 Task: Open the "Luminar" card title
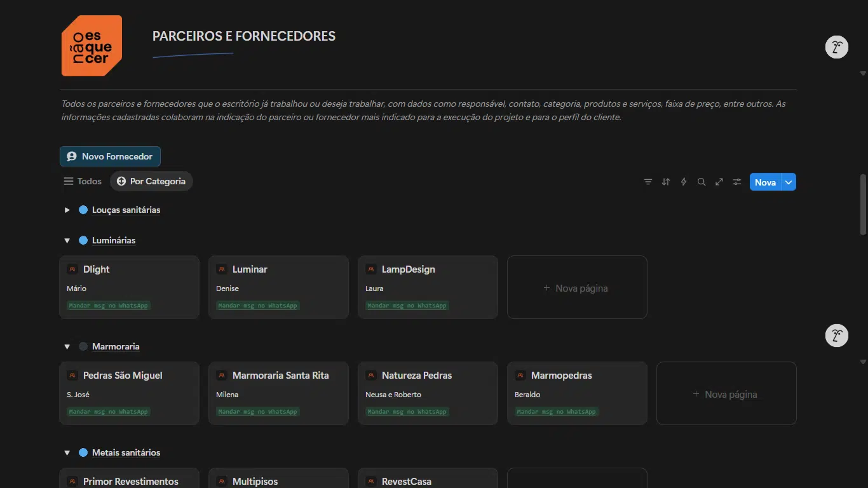(250, 269)
